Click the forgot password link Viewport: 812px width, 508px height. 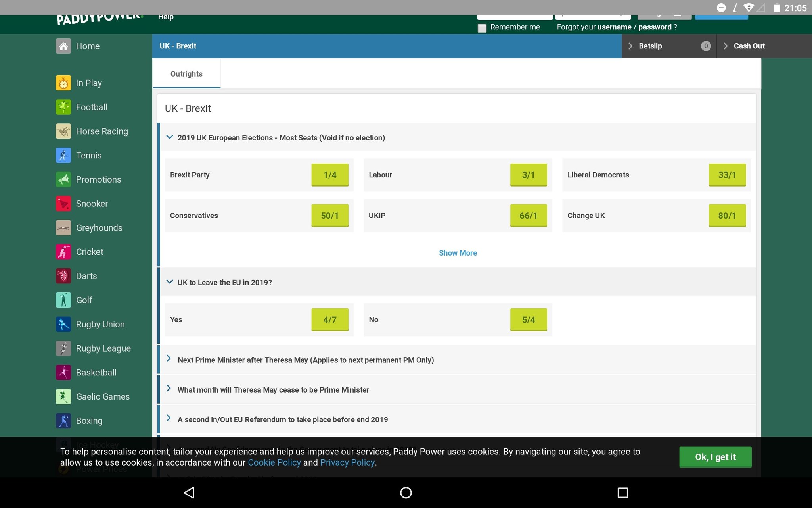pos(655,27)
